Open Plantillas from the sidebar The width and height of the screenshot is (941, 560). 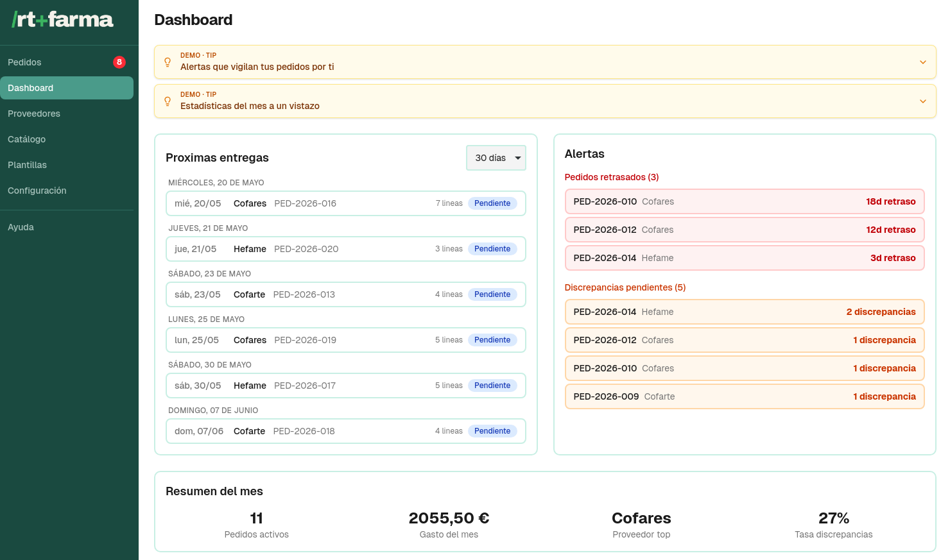(x=67, y=165)
